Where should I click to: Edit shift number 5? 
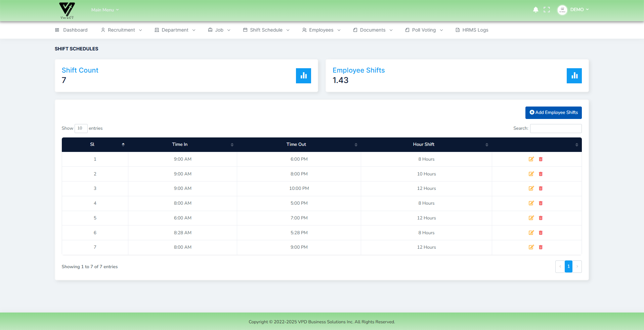coord(531,218)
